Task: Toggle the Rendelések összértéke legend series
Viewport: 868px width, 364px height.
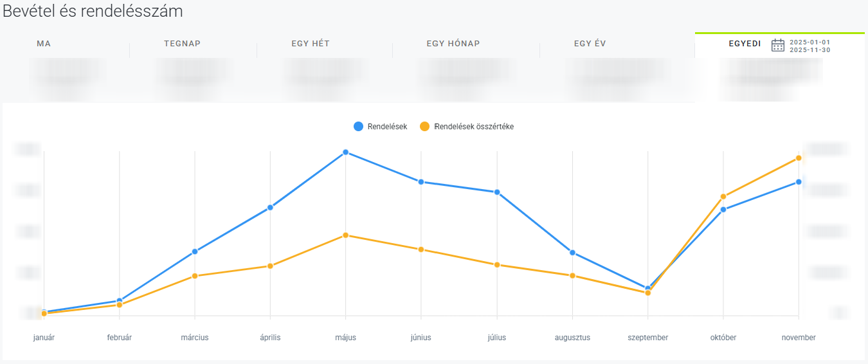Action: 474,127
